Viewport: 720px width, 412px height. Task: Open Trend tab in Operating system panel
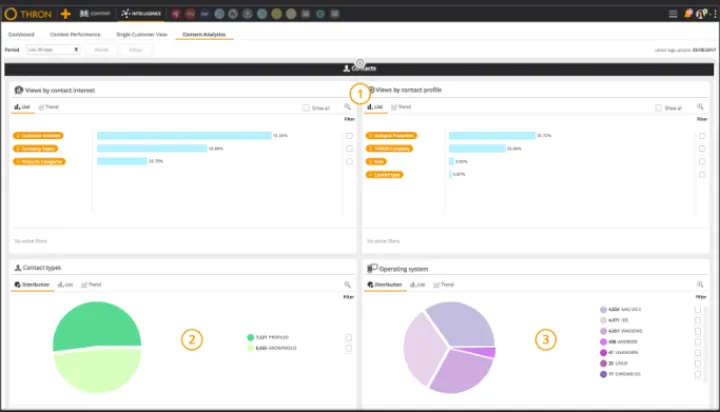coord(447,285)
